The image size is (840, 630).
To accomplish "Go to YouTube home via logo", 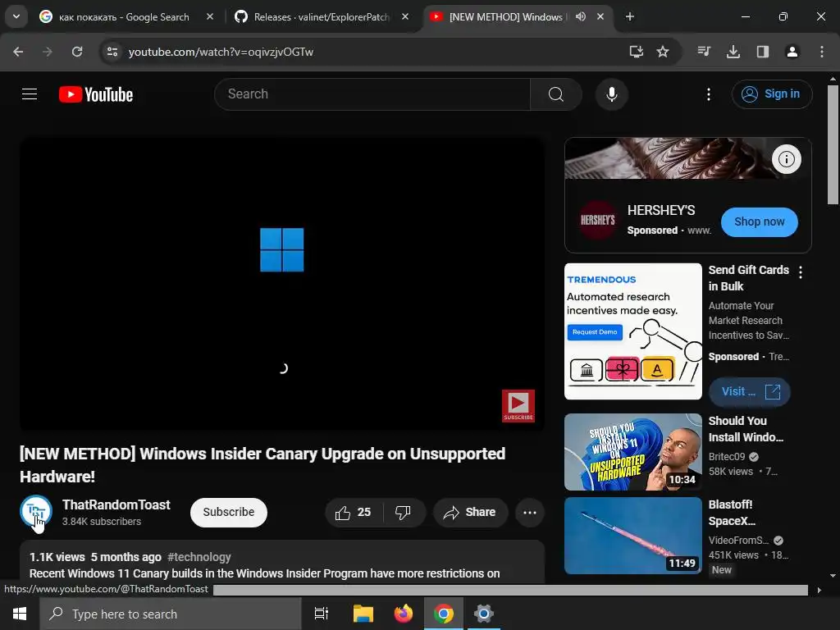I will (x=96, y=94).
